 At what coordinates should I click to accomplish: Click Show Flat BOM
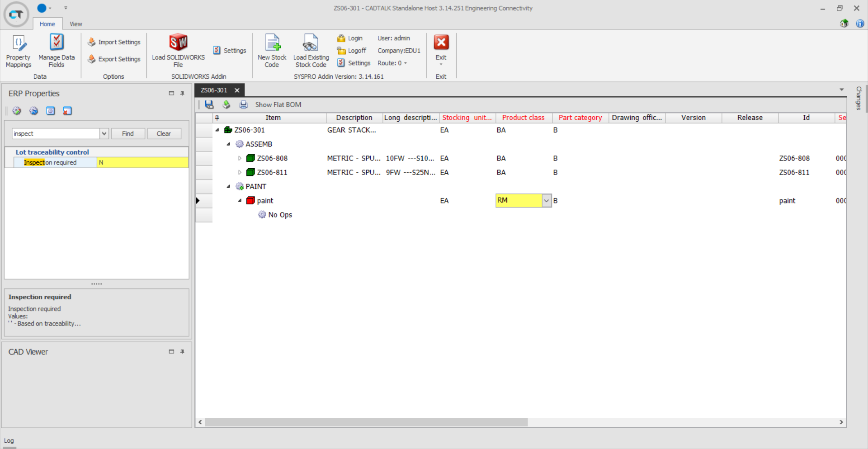(x=278, y=104)
